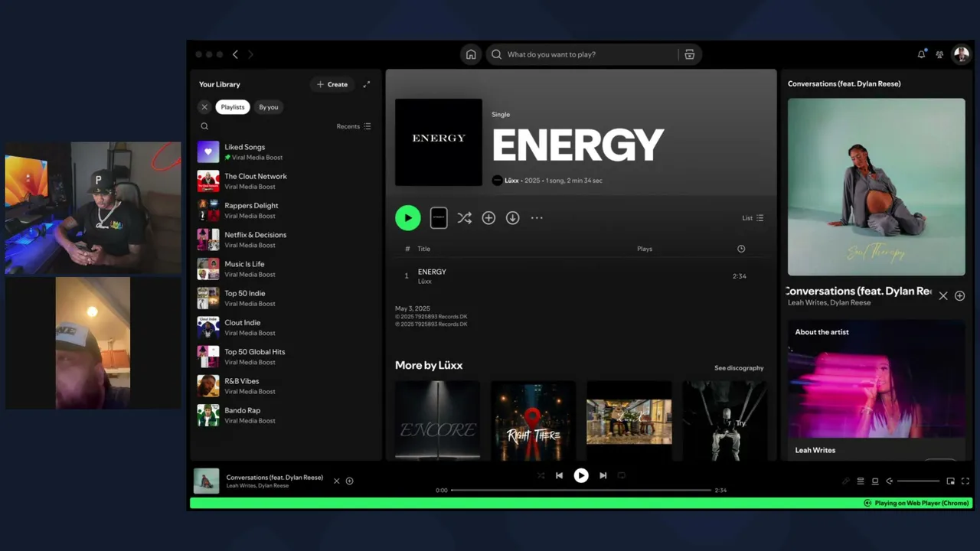Dismiss the track with the bottom bar X
The width and height of the screenshot is (980, 551).
[x=336, y=481]
